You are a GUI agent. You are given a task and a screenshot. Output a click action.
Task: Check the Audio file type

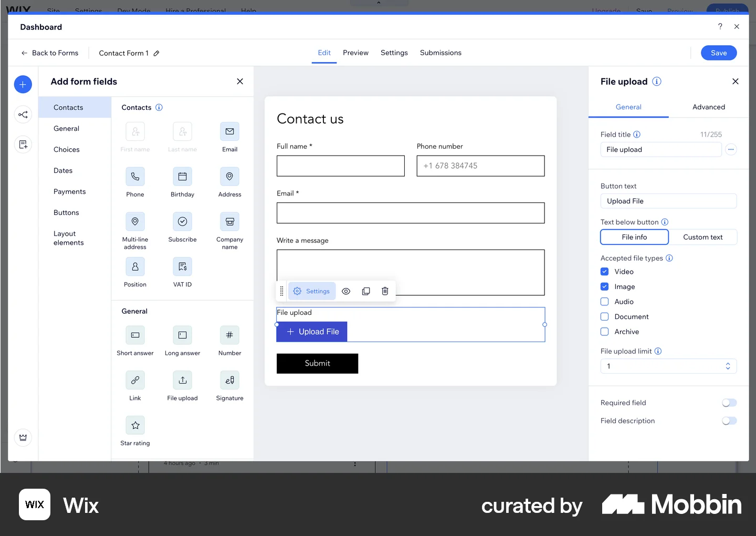coord(604,302)
